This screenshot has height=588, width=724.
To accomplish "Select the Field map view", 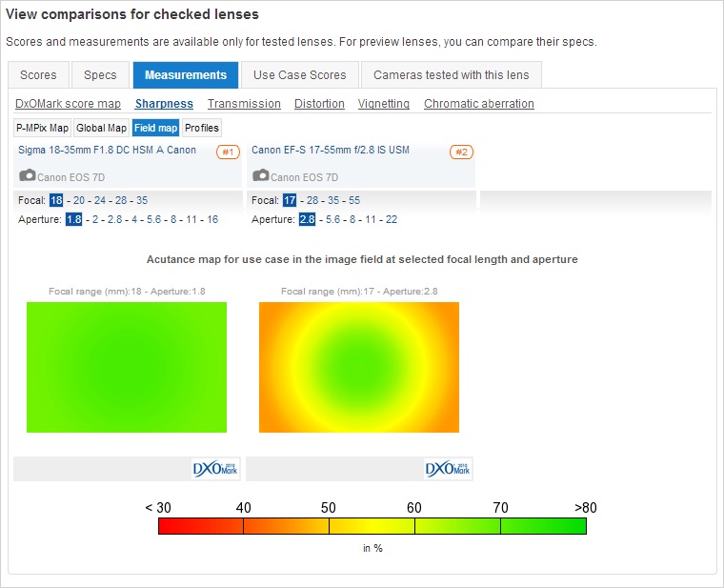I will pyautogui.click(x=155, y=128).
